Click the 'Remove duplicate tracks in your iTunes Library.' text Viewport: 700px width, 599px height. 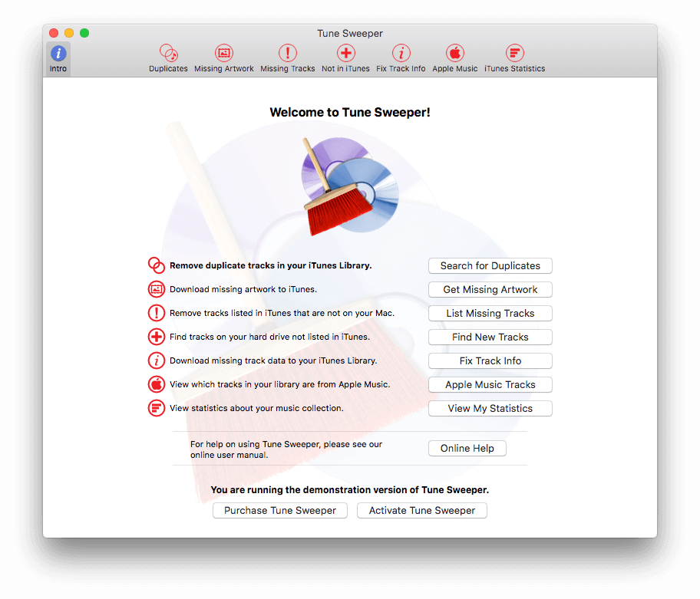click(270, 265)
